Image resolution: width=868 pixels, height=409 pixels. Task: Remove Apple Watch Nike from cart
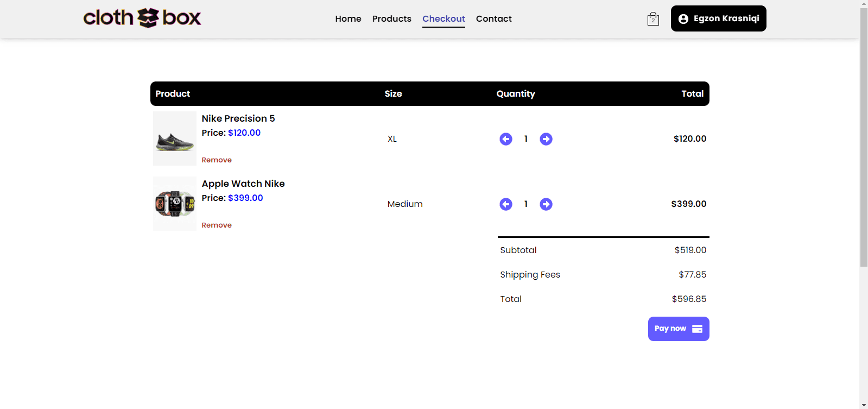[x=217, y=225]
